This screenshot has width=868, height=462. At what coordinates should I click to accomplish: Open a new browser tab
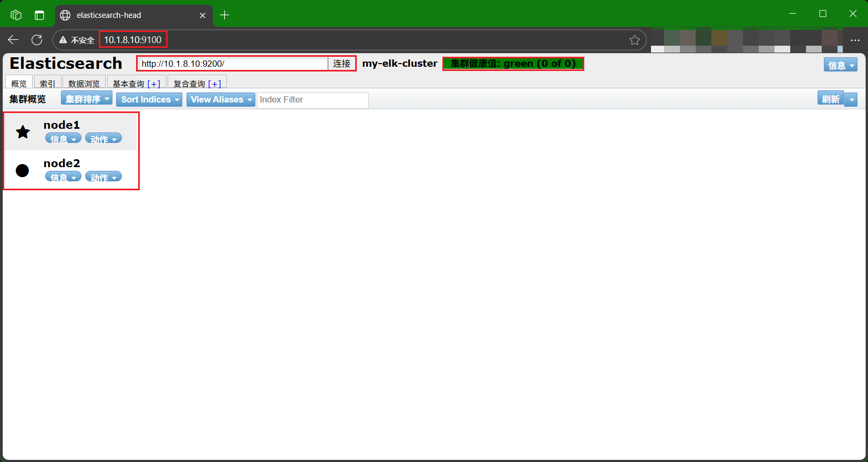(224, 15)
